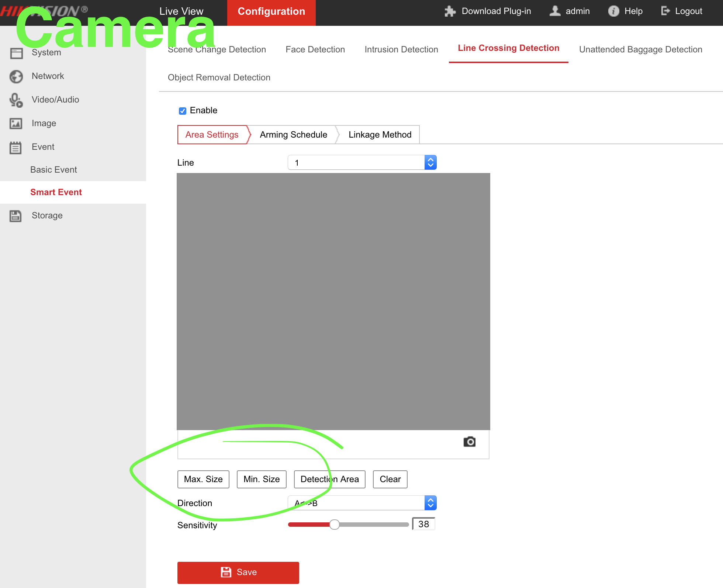Toggle the Enable checkbox

click(183, 111)
